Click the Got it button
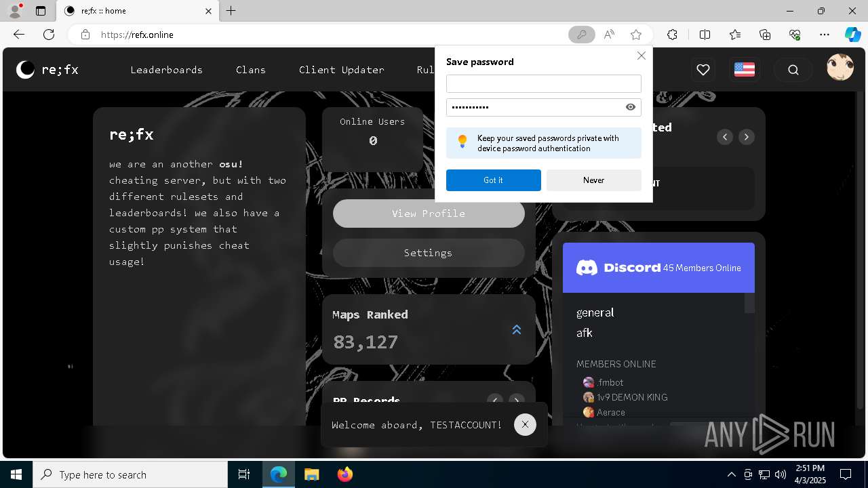This screenshot has width=868, height=488. pos(493,180)
